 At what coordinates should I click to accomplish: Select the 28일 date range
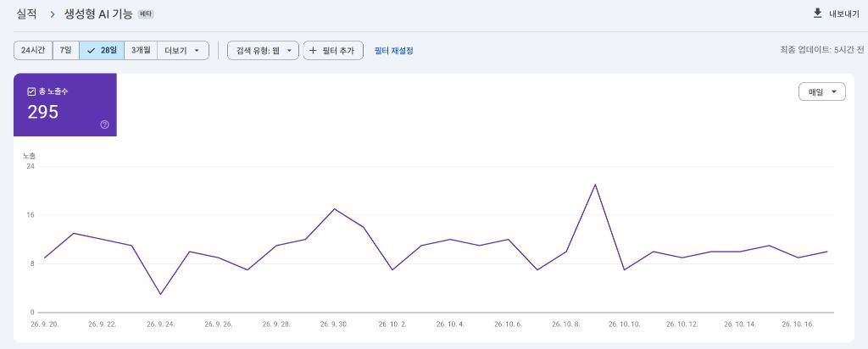tap(102, 50)
